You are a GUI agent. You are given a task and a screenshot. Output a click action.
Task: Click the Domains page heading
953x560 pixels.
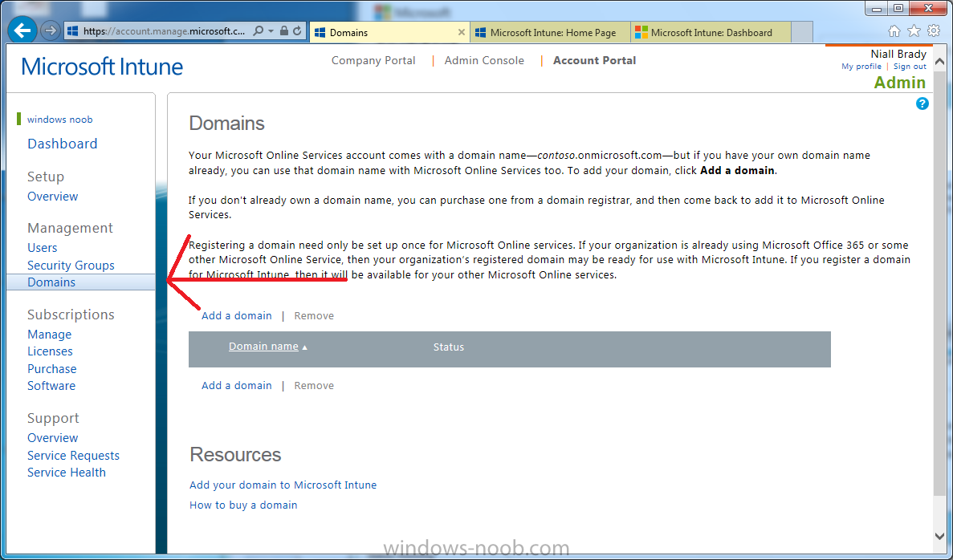(x=226, y=124)
